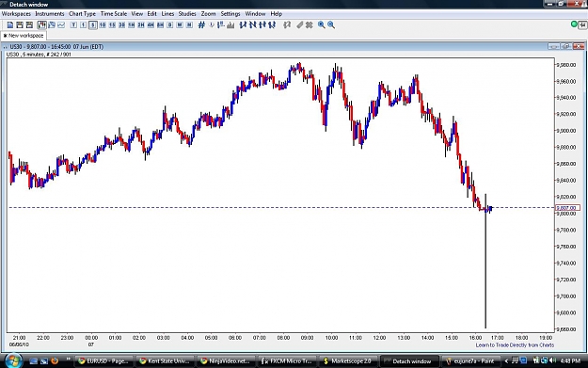Screen dimensions: 588x368
Task: Switch to EUR/USD Chrome taskbar item
Action: 103,360
